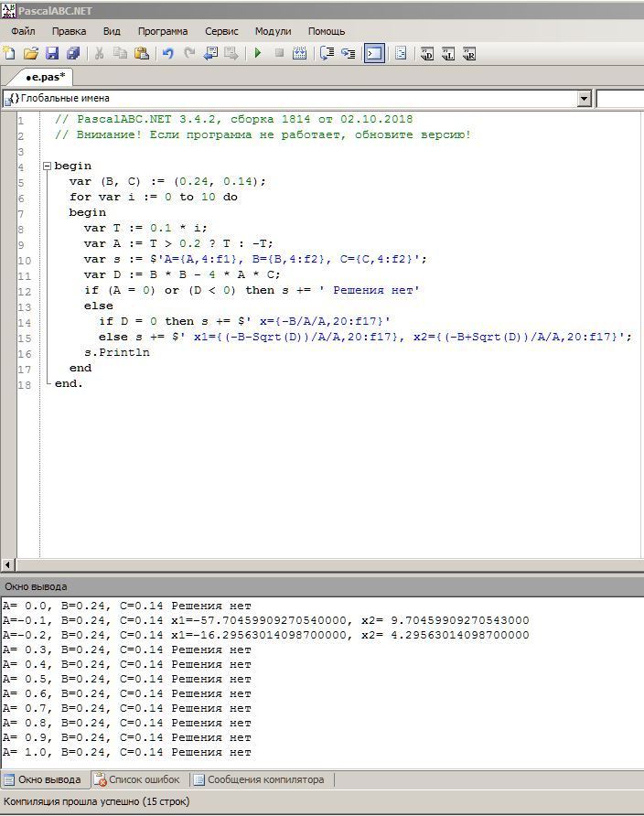Navigate forward in code

click(231, 53)
